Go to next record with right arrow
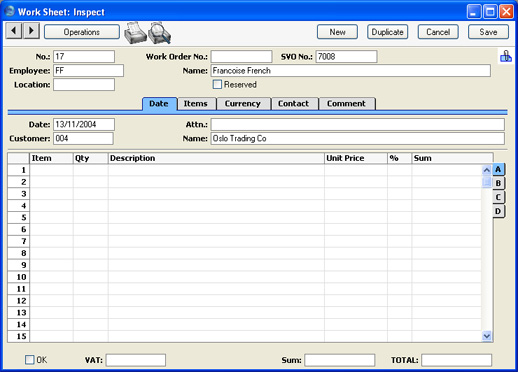The image size is (518, 372). coord(31,31)
